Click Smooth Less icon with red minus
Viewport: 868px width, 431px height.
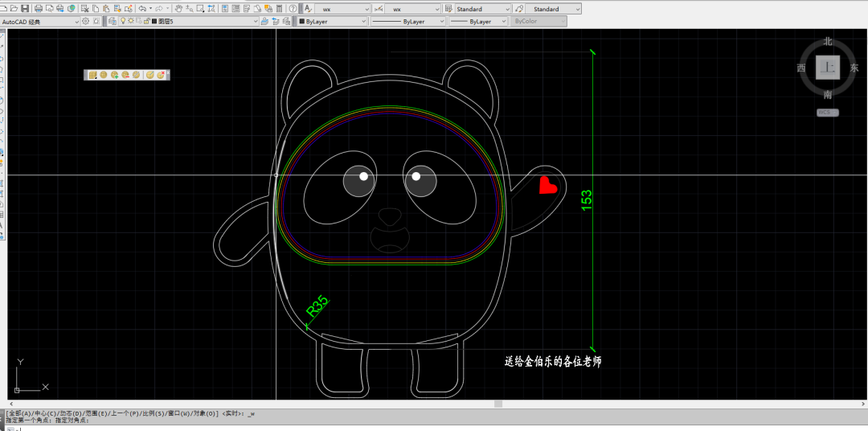click(x=125, y=75)
